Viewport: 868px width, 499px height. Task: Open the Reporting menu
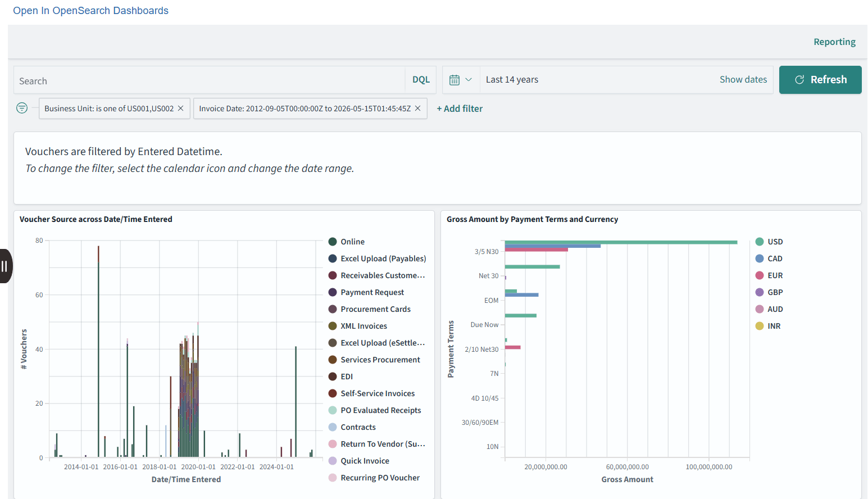pos(834,42)
